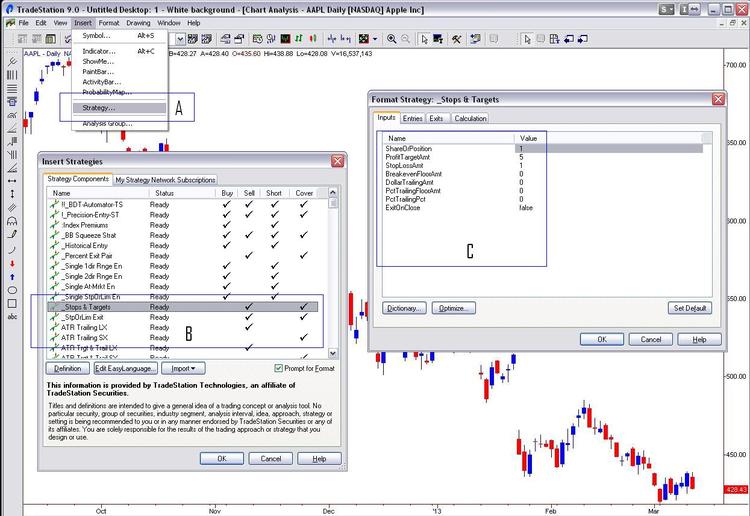750x516 pixels.
Task: Click the zoom in magnifier toolbar icon
Action: point(391,39)
